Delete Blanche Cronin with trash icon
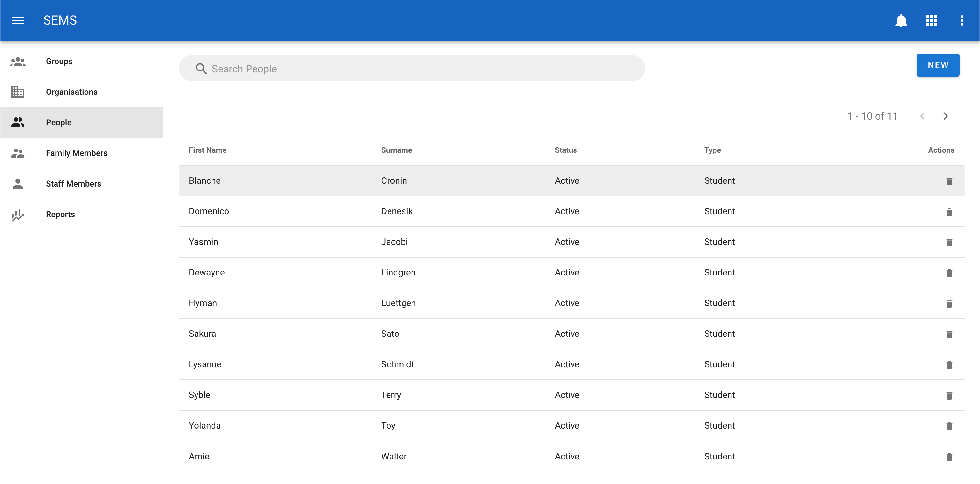The height and width of the screenshot is (484, 980). pos(949,181)
